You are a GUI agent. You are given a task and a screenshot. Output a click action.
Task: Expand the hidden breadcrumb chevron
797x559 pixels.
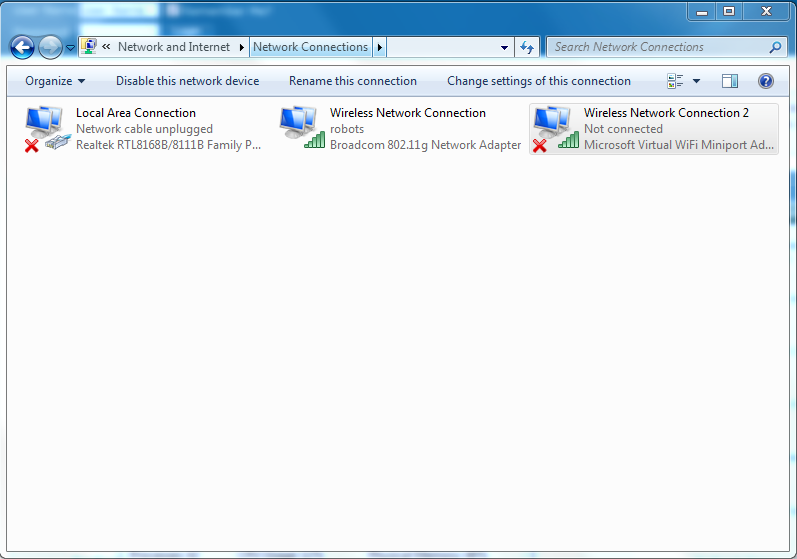point(106,47)
